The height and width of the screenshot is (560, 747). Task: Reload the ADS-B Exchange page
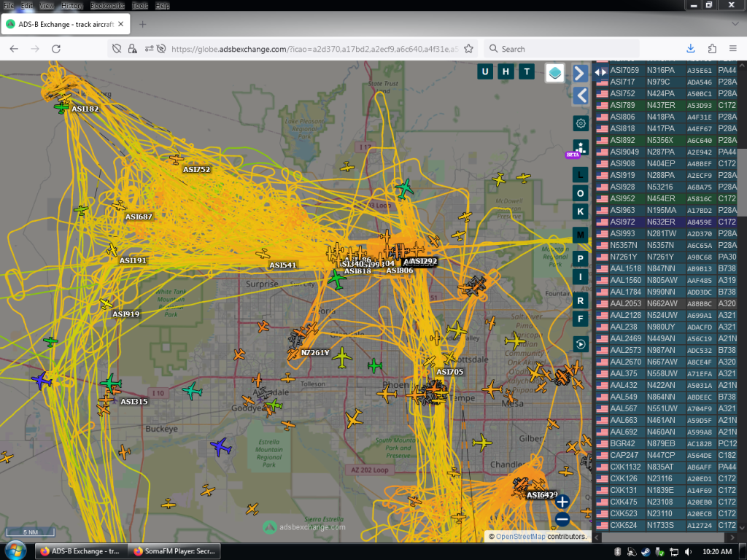click(x=56, y=49)
